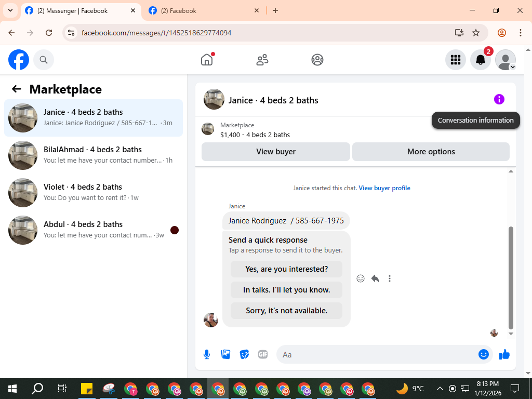Screen dimensions: 532x399
Task: Click Janice's sender avatar beside the message
Action: tap(211, 320)
